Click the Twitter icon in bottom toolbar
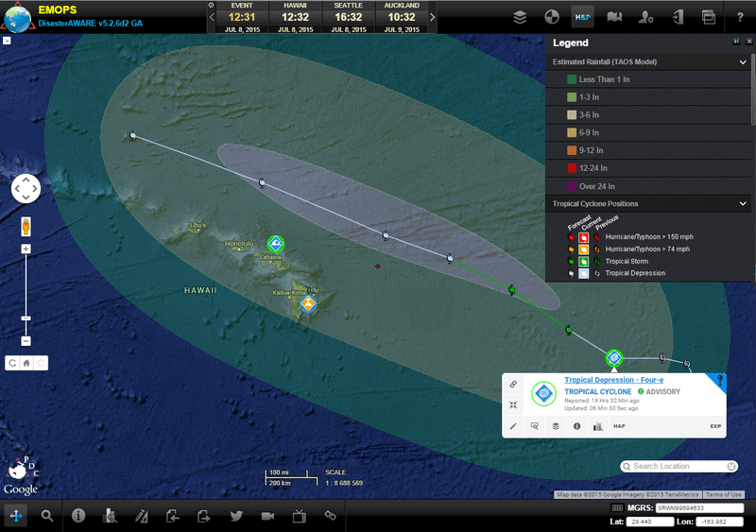 pos(236,516)
